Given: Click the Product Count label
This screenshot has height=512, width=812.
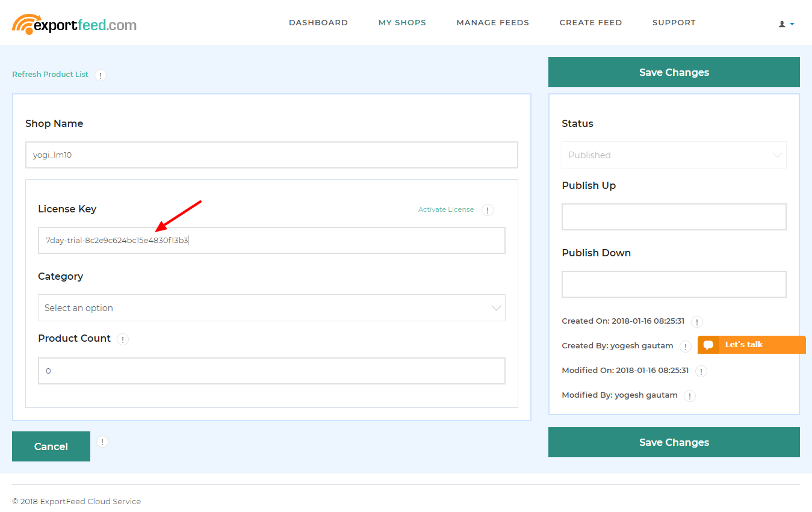Looking at the screenshot, I should tap(75, 338).
